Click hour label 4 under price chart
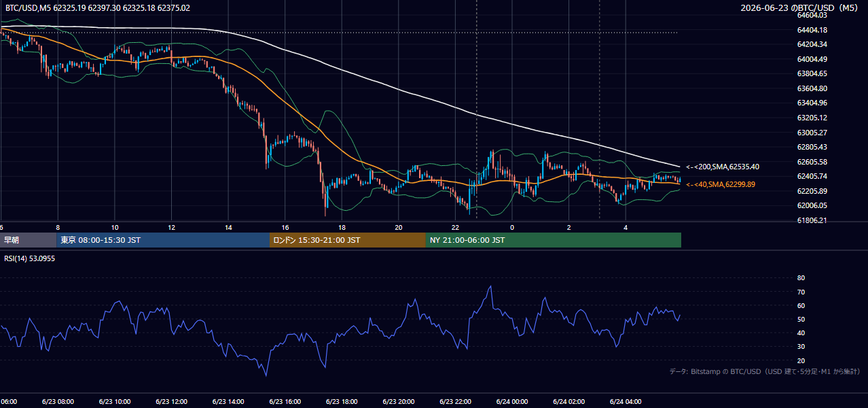 [626, 227]
